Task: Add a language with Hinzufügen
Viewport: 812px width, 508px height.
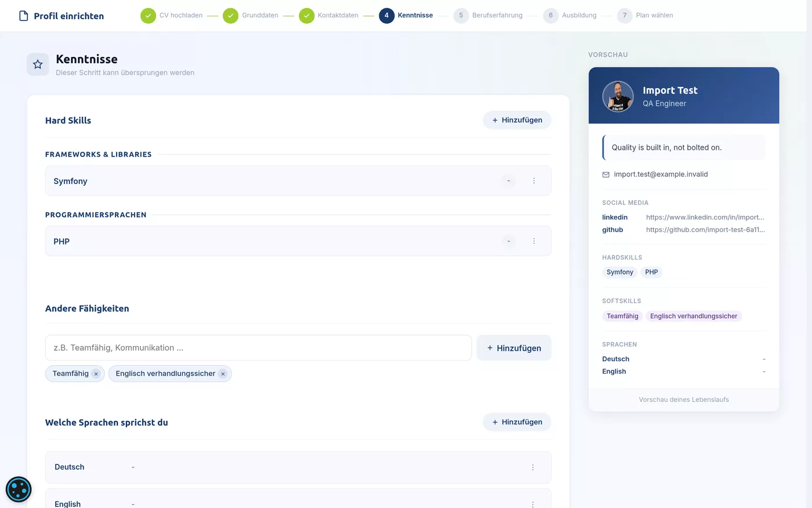Action: point(517,422)
